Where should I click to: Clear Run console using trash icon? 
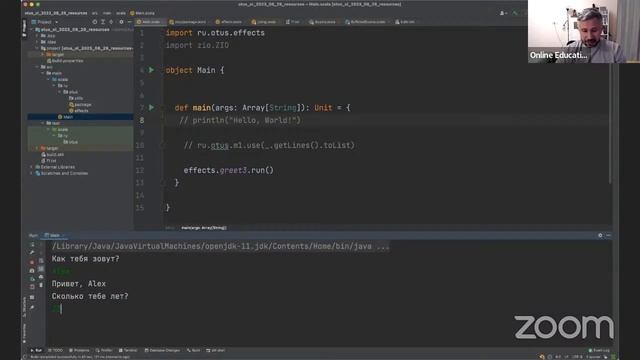[x=41, y=285]
